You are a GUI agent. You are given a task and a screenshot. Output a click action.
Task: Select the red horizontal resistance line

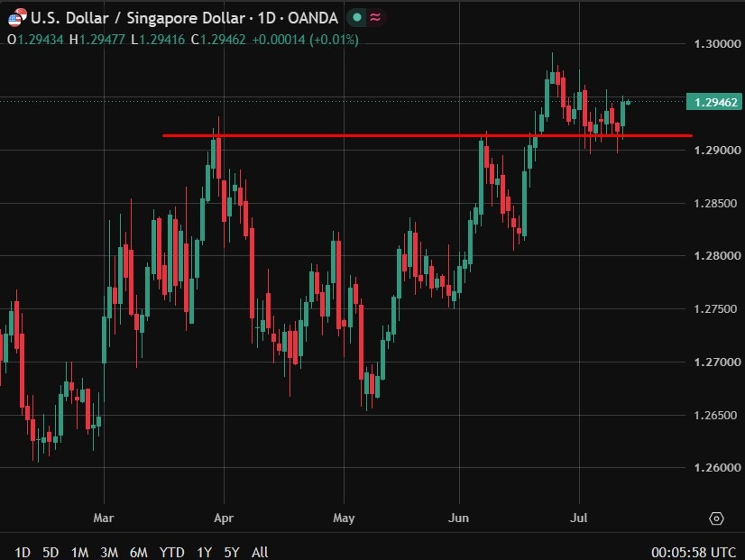click(428, 136)
